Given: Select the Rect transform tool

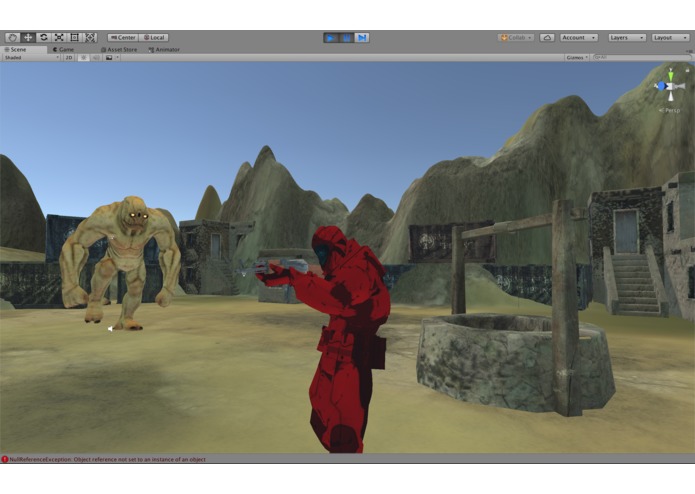Looking at the screenshot, I should (74, 38).
